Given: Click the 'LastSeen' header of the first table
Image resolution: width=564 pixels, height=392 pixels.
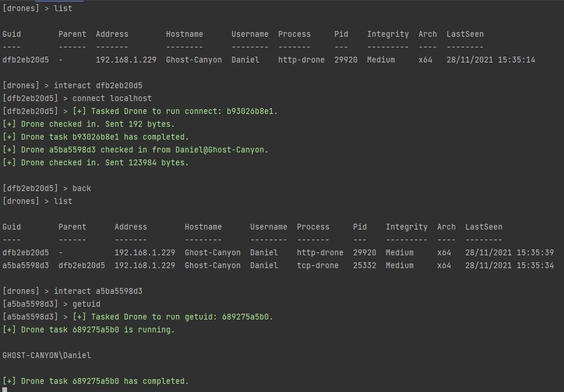Looking at the screenshot, I should [x=465, y=34].
